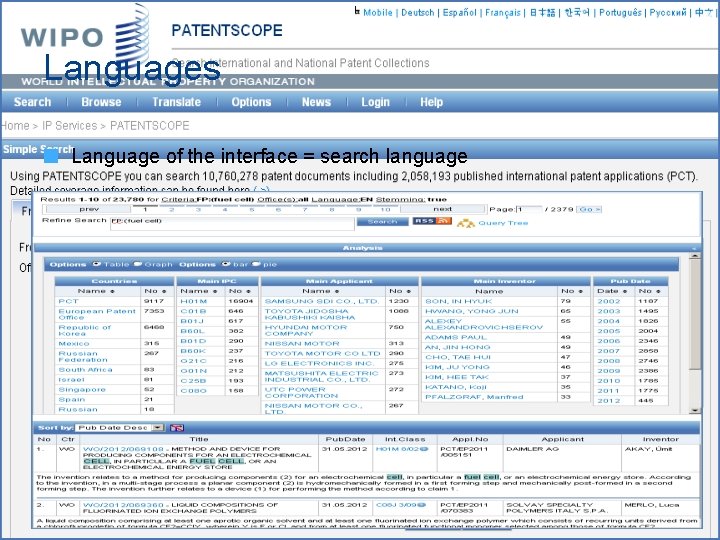The height and width of the screenshot is (540, 720).
Task: Switch interface language to Português
Action: point(620,13)
